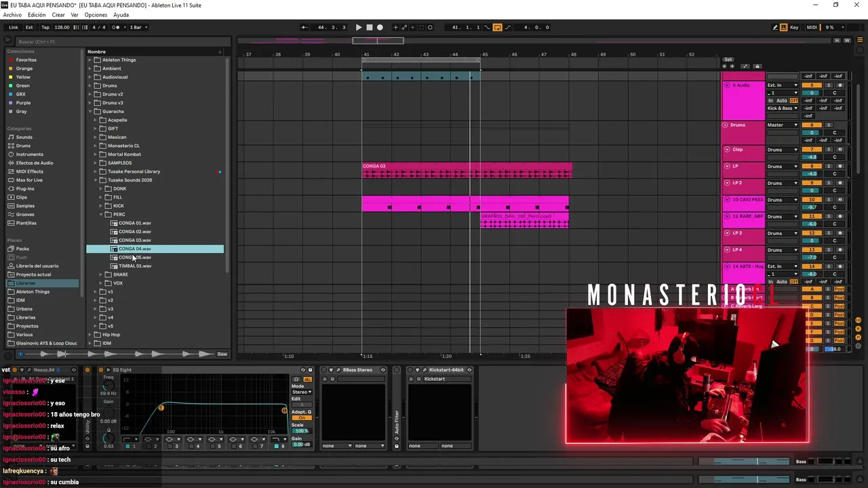Unfold the Drums group track
The image size is (868, 488).
[x=725, y=125]
